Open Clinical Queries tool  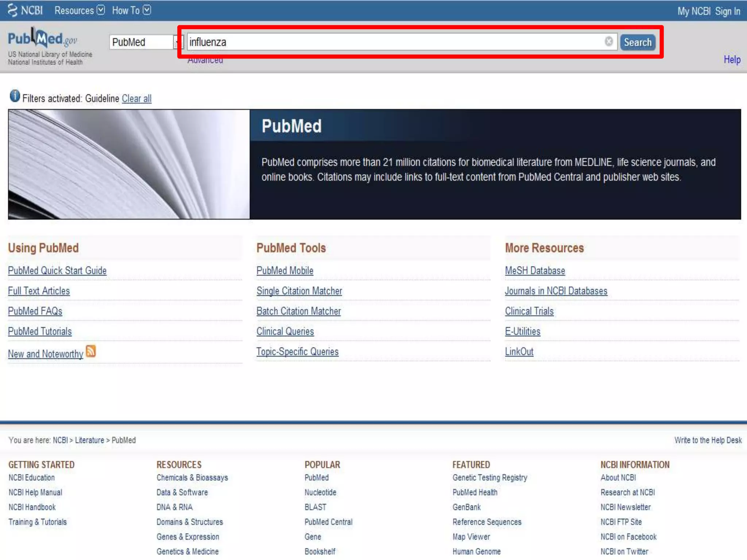[285, 331]
